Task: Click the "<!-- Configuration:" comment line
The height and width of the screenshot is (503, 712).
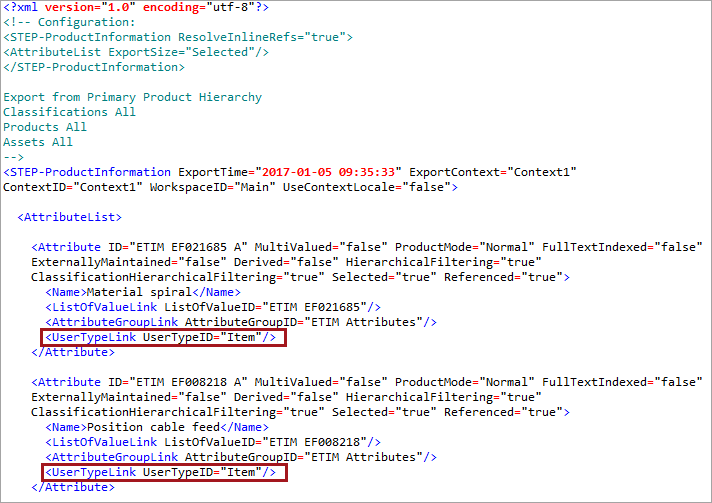Action: click(x=69, y=22)
